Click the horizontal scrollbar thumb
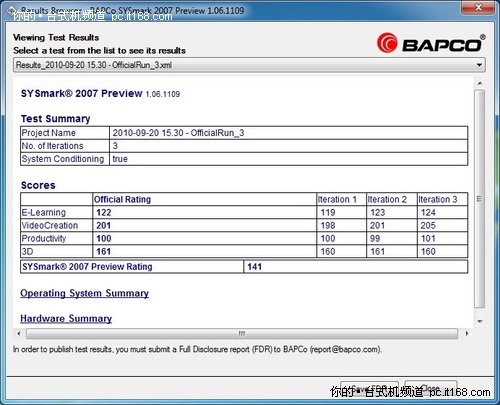 click(x=242, y=333)
